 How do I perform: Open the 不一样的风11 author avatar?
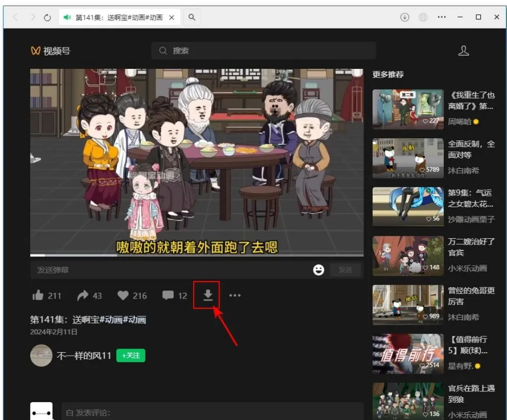tap(41, 355)
